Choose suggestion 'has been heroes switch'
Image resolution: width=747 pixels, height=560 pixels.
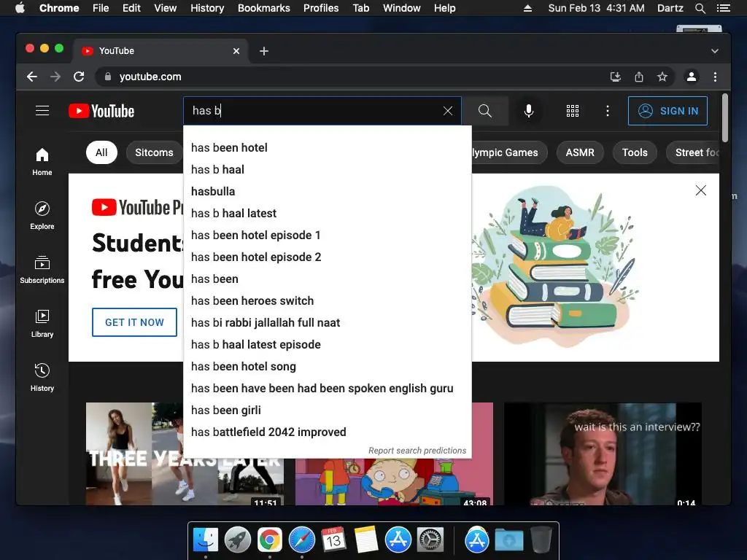[328, 301]
